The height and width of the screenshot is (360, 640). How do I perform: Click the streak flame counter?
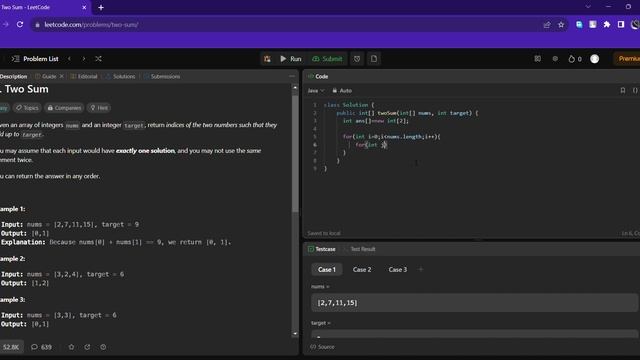tap(575, 59)
